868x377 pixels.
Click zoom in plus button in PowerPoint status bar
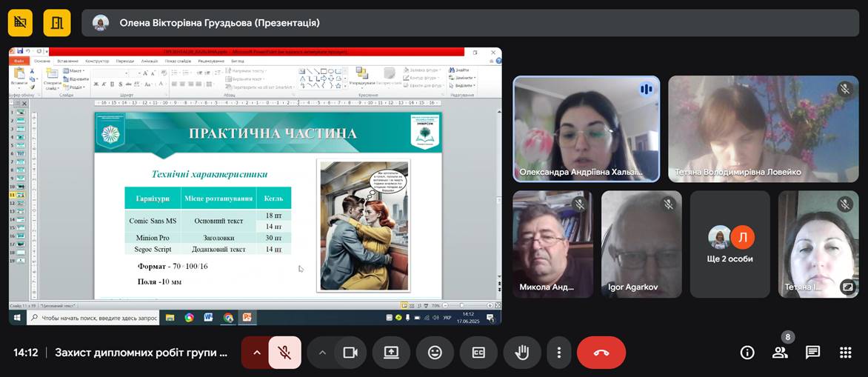[490, 305]
